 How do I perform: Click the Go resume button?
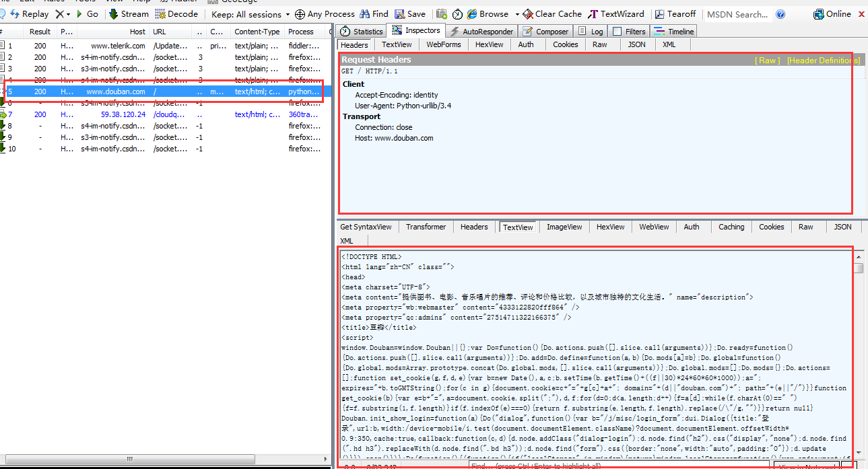point(86,13)
